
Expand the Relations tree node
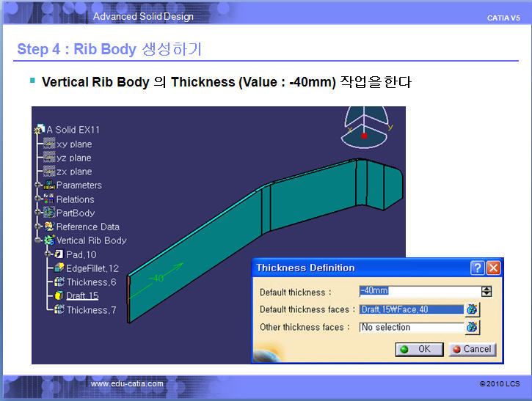pos(36,199)
